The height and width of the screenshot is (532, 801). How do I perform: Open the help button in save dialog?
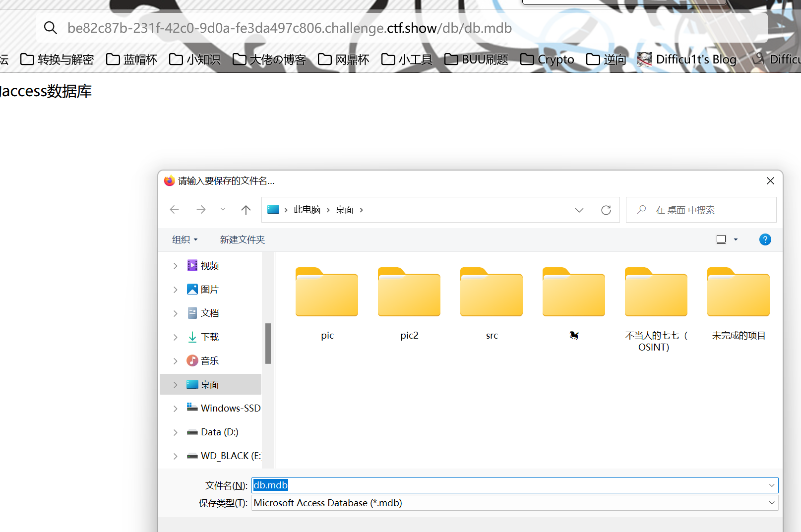[765, 240]
